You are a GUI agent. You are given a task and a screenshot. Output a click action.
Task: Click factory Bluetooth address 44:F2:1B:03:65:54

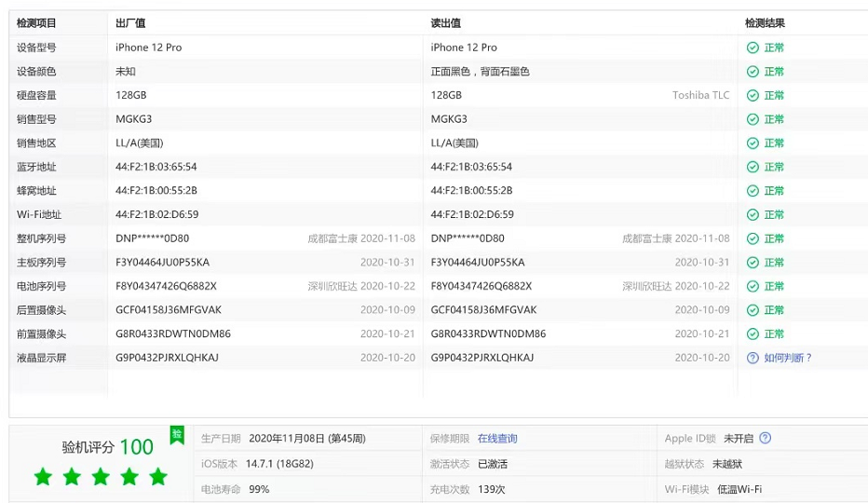(156, 167)
